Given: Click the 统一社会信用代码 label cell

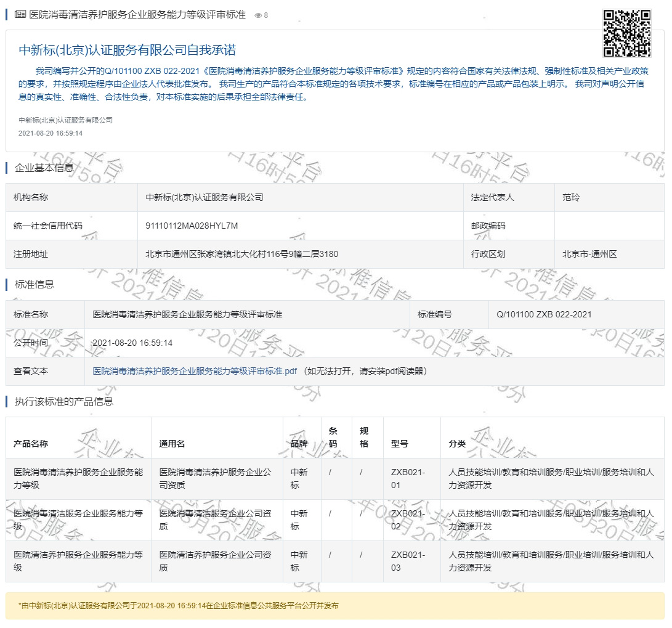Looking at the screenshot, I should [x=71, y=226].
